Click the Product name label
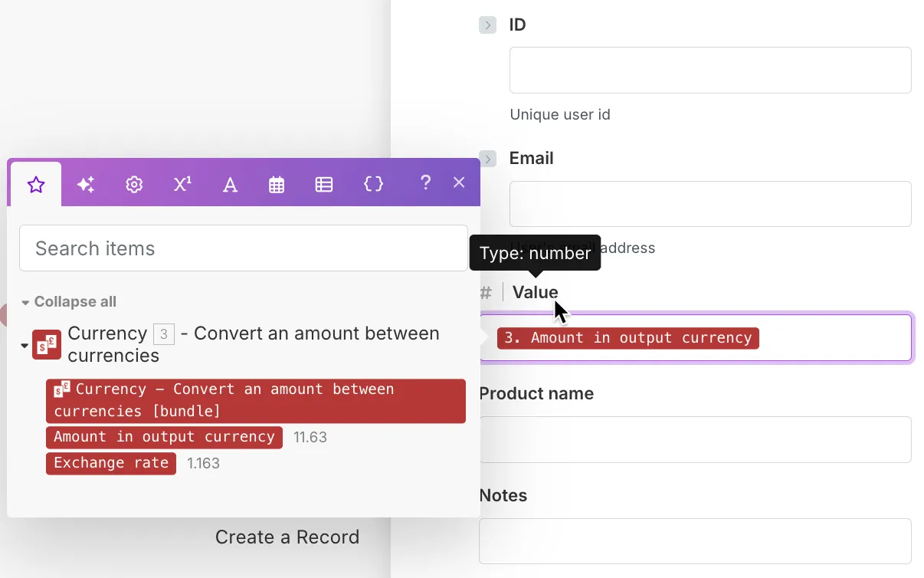 click(x=536, y=394)
